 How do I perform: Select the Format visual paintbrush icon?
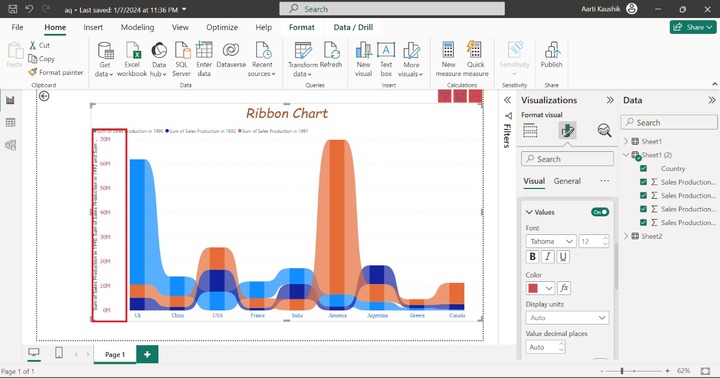tap(568, 130)
